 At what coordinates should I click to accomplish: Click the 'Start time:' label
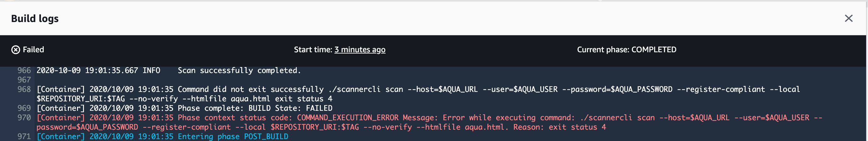(313, 50)
